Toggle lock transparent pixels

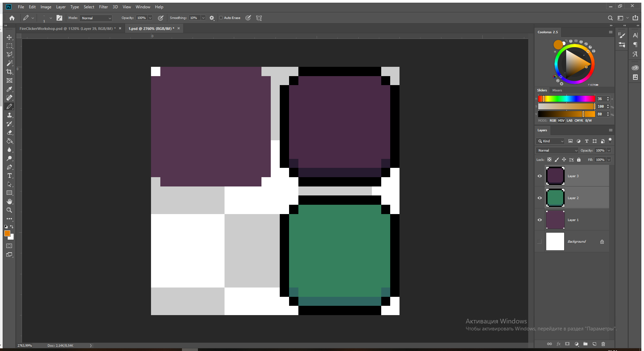[549, 160]
